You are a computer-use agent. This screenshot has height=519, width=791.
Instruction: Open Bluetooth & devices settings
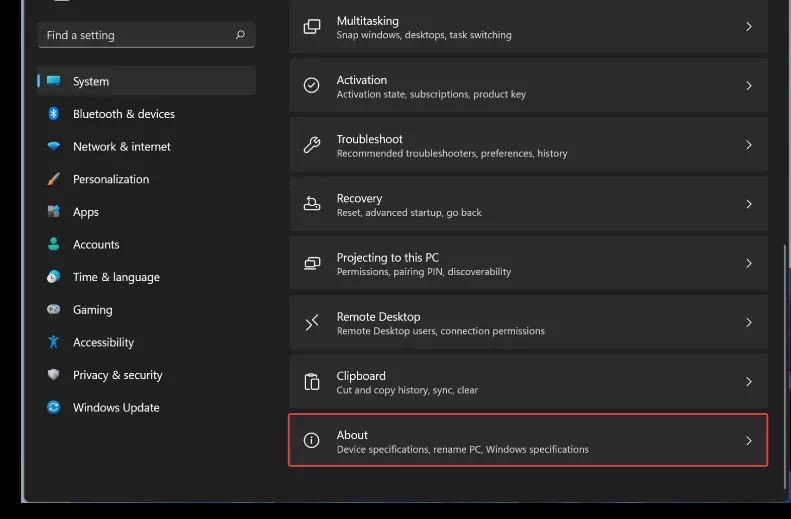pyautogui.click(x=124, y=114)
